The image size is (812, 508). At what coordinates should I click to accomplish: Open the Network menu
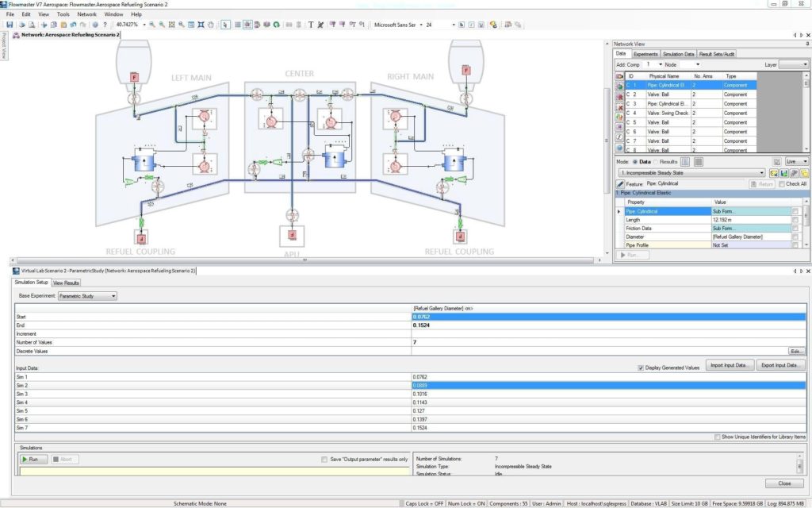[x=86, y=14]
